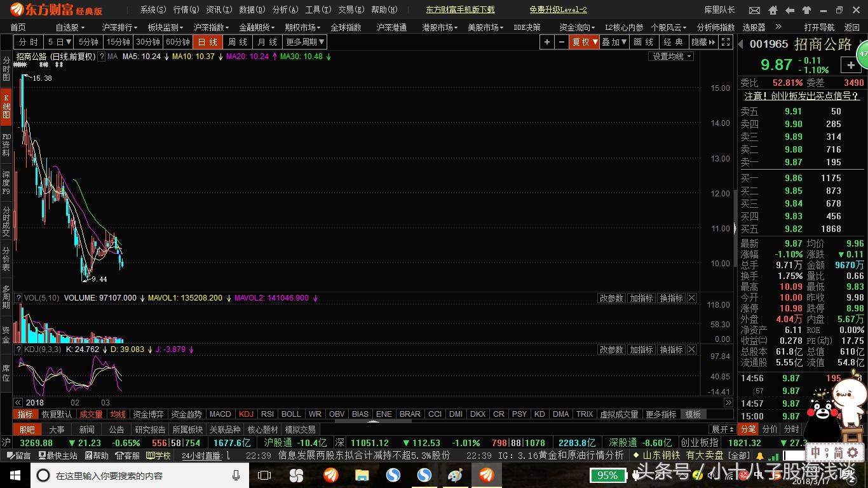Image resolution: width=868 pixels, height=488 pixels.
Task: Expand 自选股 menu dropdown
Action: 70,27
